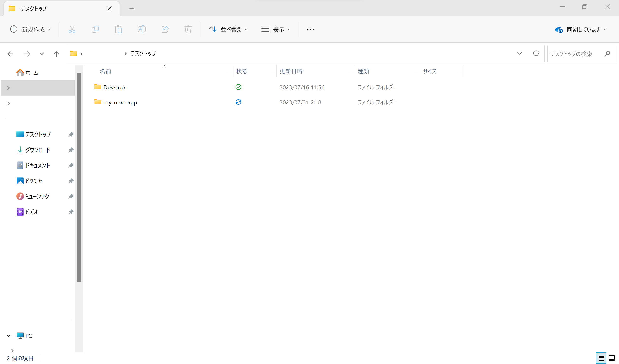Sort by 名前 column header
Image resolution: width=619 pixels, height=364 pixels.
coord(105,71)
